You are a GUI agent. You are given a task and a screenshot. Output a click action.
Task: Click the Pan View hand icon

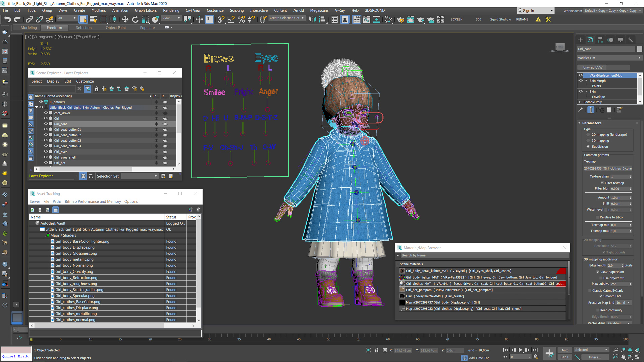pyautogui.click(x=623, y=357)
